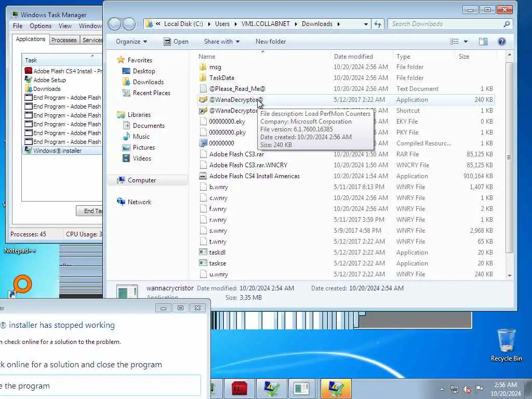The image size is (532, 399).
Task: Select the u.wnry file
Action: (x=219, y=274)
